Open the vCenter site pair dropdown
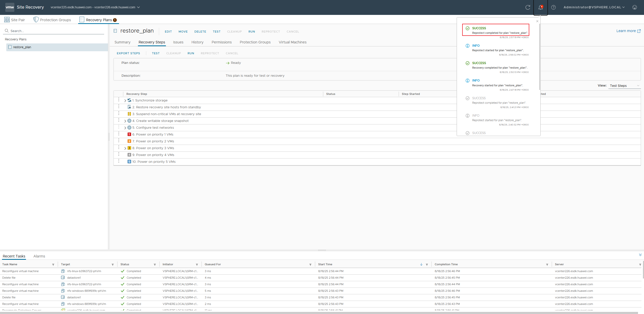The height and width of the screenshot is (314, 644). tap(95, 7)
